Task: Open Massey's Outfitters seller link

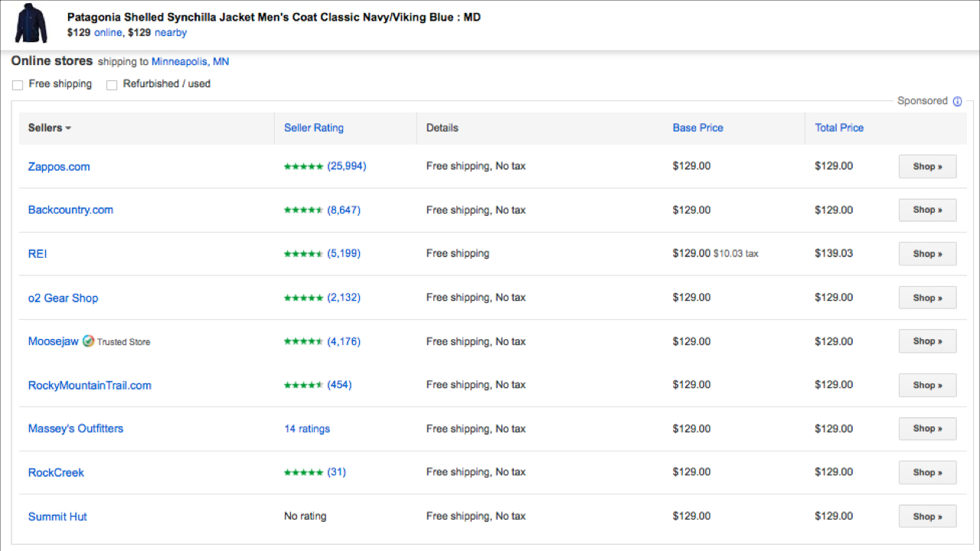Action: (x=76, y=429)
